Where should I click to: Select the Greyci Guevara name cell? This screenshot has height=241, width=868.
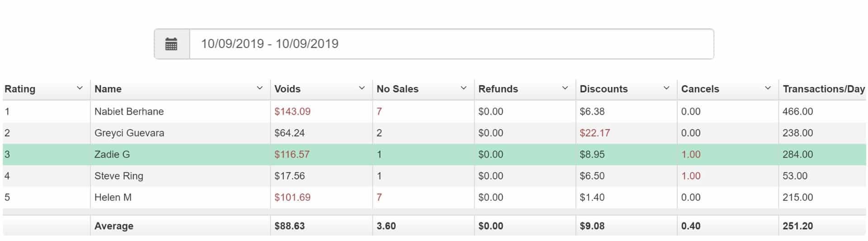[129, 133]
